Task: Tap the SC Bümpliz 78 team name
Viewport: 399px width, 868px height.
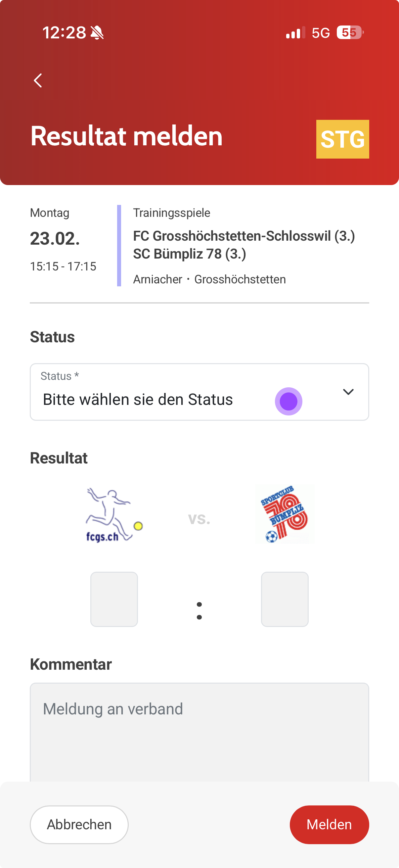Action: click(x=190, y=254)
